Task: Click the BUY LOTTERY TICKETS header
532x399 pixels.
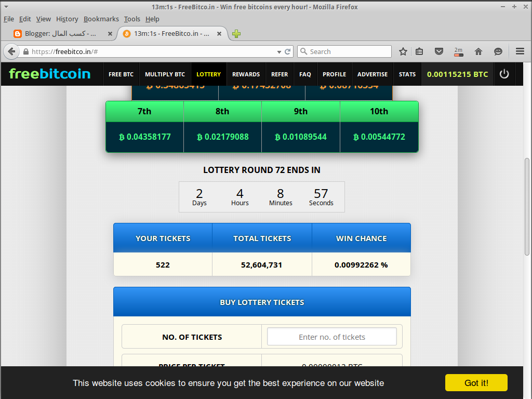Action: coord(262,302)
